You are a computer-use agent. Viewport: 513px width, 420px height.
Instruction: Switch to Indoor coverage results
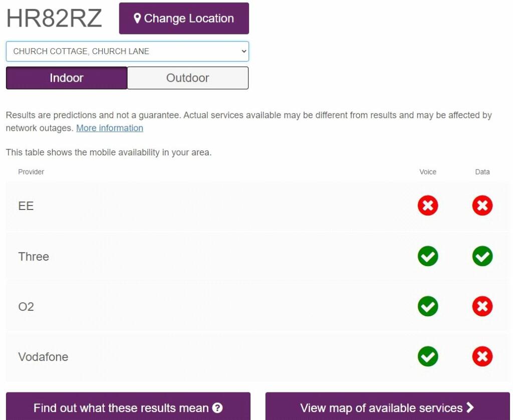coord(67,78)
